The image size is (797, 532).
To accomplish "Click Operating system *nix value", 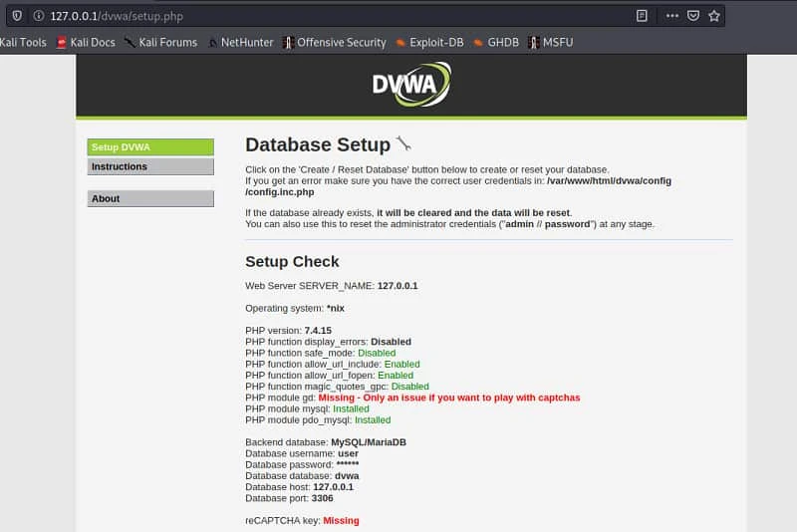I will click(x=336, y=308).
